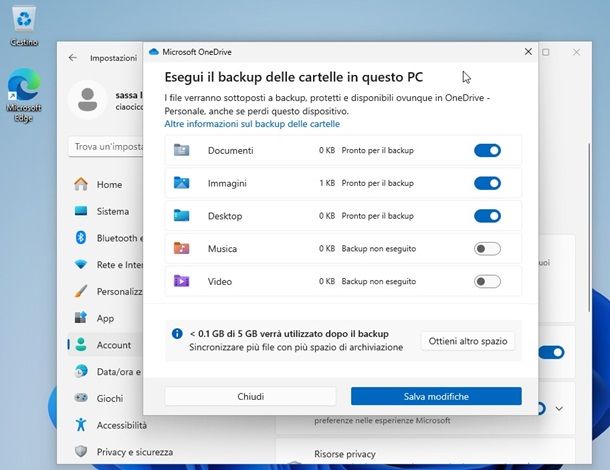This screenshot has height=470, width=610.
Task: Toggle the switch in the Settings window behind
Action: 551,352
